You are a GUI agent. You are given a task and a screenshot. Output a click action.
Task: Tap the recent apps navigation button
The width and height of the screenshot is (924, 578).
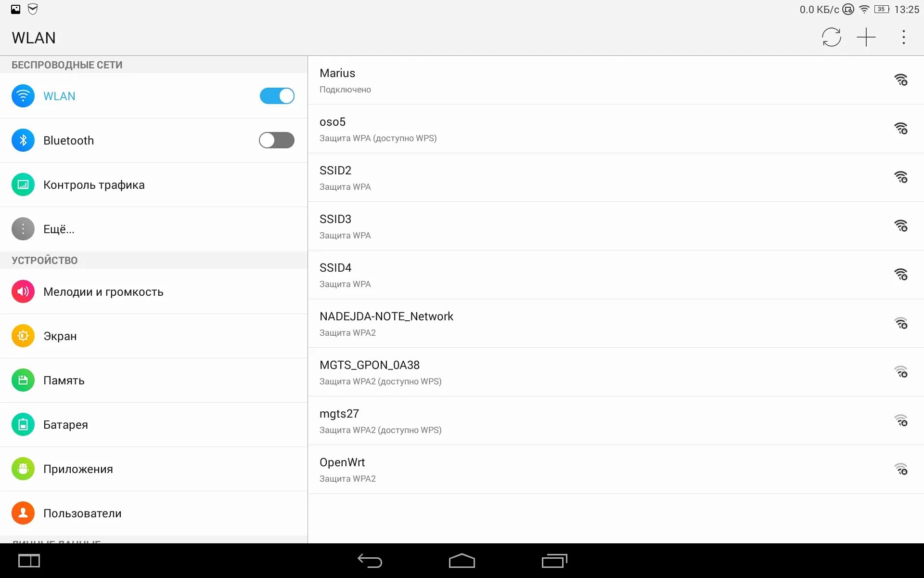(554, 561)
